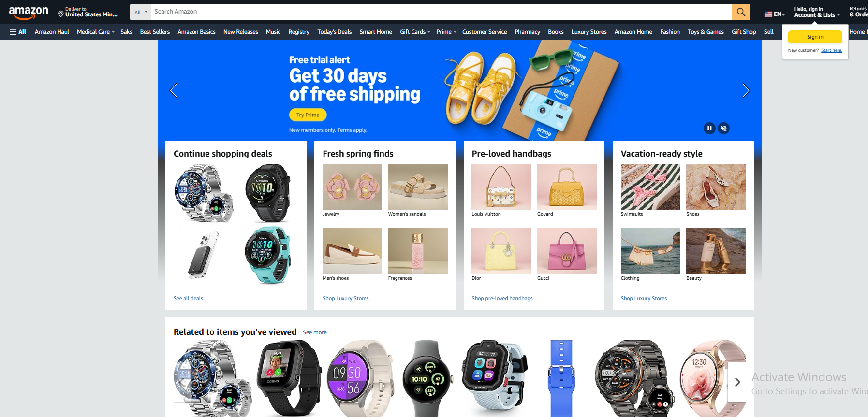This screenshot has height=417, width=868.
Task: Open the See all deals link
Action: tap(188, 298)
